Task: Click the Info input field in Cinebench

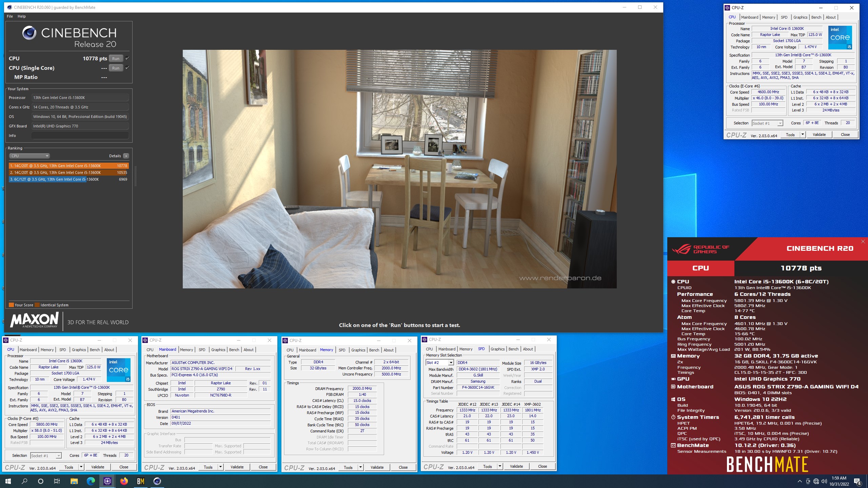Action: pos(80,136)
